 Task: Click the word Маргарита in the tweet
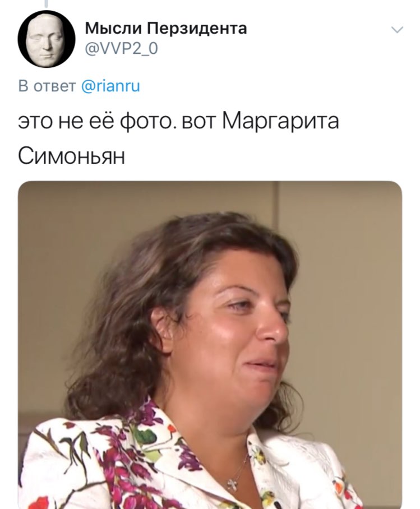click(280, 122)
